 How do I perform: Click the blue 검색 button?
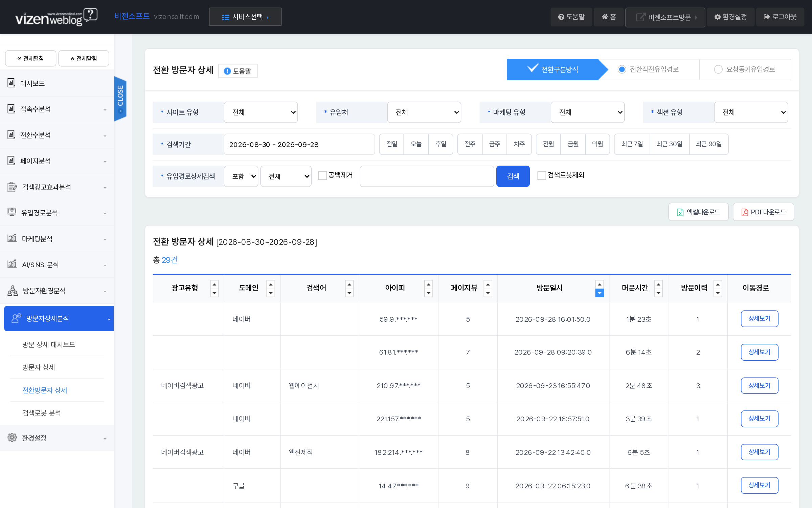pyautogui.click(x=513, y=176)
